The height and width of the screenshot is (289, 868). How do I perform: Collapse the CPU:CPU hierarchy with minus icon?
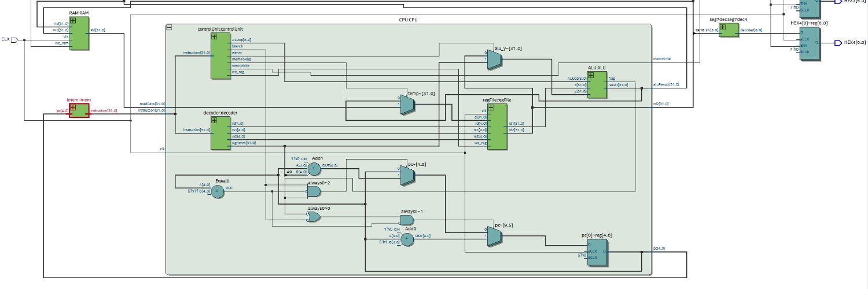pos(168,28)
